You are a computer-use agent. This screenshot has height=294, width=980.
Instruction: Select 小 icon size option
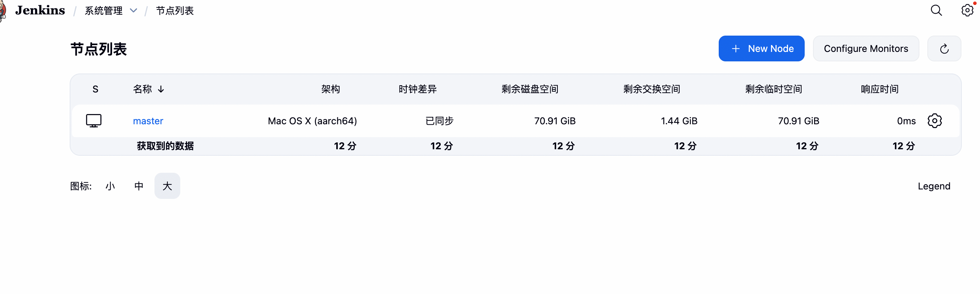tap(110, 186)
